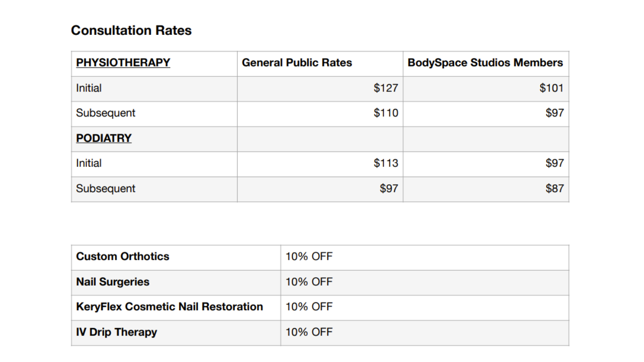This screenshot has height=362, width=644.
Task: Click the Initial label under Podiatry
Action: (89, 163)
